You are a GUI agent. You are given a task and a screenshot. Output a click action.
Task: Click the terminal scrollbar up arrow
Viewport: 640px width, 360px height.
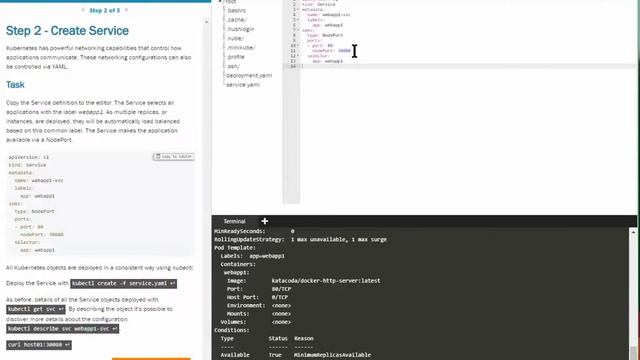coord(633,232)
